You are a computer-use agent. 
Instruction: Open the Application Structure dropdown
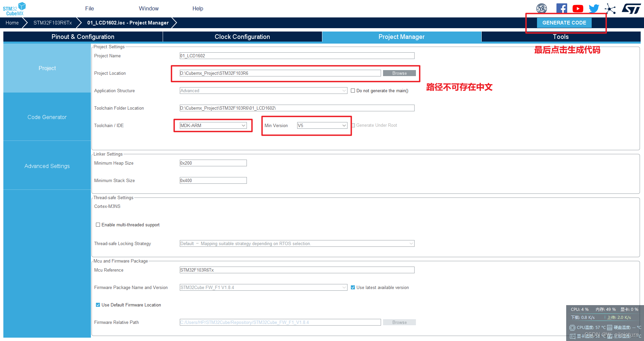(263, 91)
